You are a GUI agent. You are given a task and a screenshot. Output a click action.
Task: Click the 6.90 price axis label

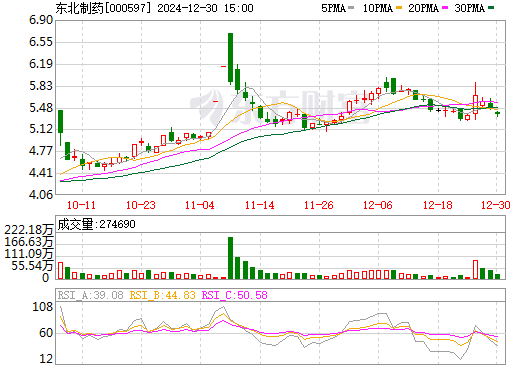click(x=41, y=20)
